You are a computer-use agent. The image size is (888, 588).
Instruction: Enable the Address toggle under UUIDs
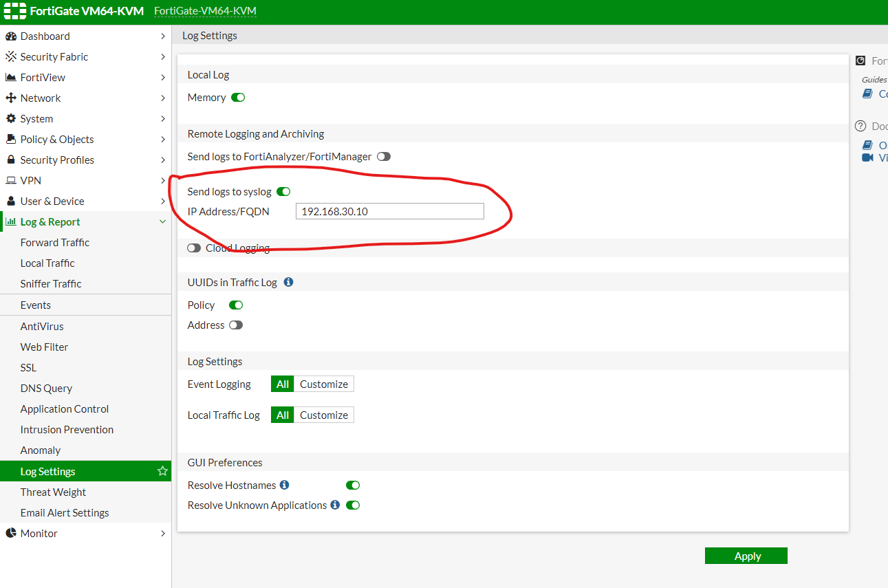click(235, 325)
